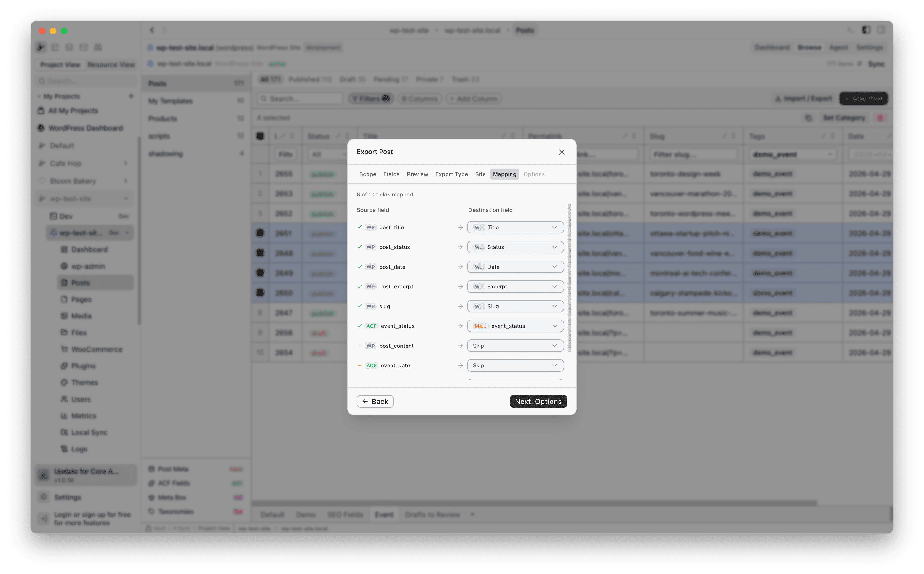
Task: Open destination dropdown for post_excerpt
Action: point(515,287)
